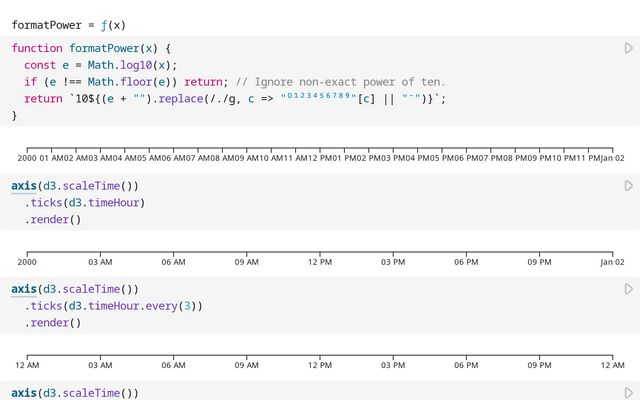Click the 'function formatPower(x) {' line
640x400 pixels.
pyautogui.click(x=91, y=48)
